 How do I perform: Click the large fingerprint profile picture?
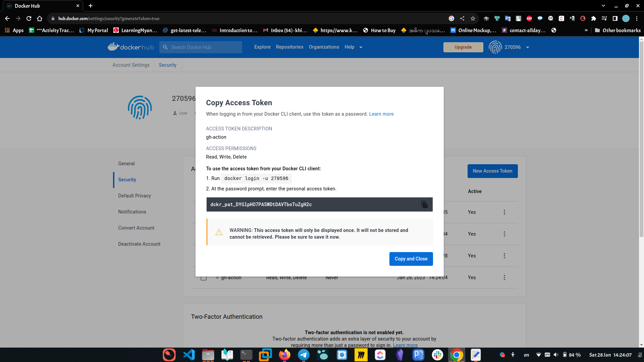(x=140, y=108)
